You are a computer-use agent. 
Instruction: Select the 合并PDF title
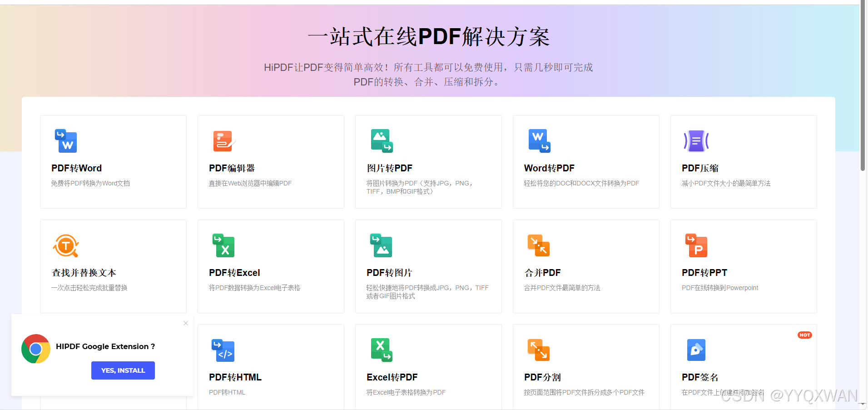542,273
